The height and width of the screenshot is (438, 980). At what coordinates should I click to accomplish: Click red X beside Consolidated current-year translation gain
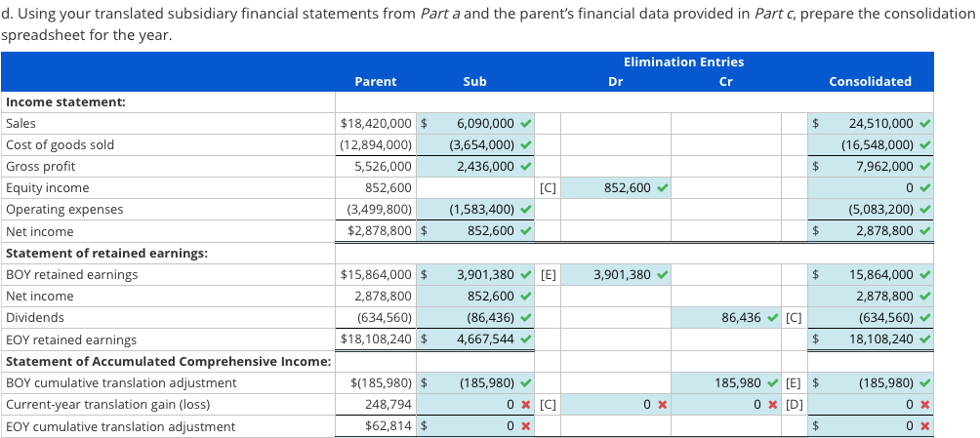pyautogui.click(x=925, y=405)
